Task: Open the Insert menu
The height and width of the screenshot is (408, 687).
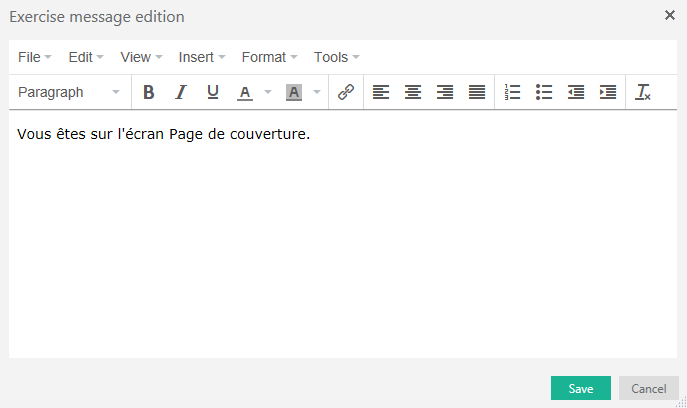Action: (x=202, y=57)
